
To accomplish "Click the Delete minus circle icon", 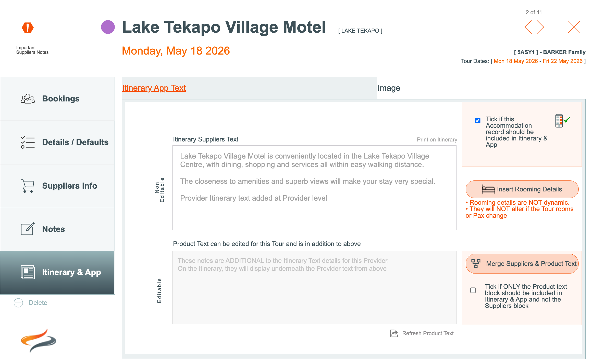I will 18,303.
